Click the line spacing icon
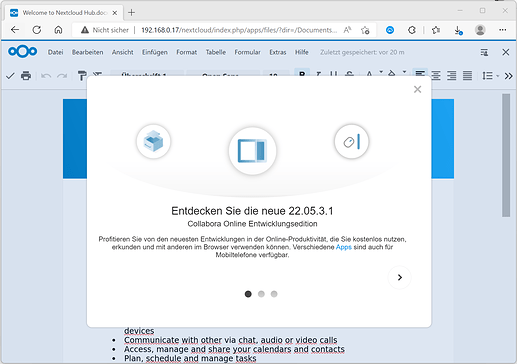The image size is (517, 364). [487, 76]
